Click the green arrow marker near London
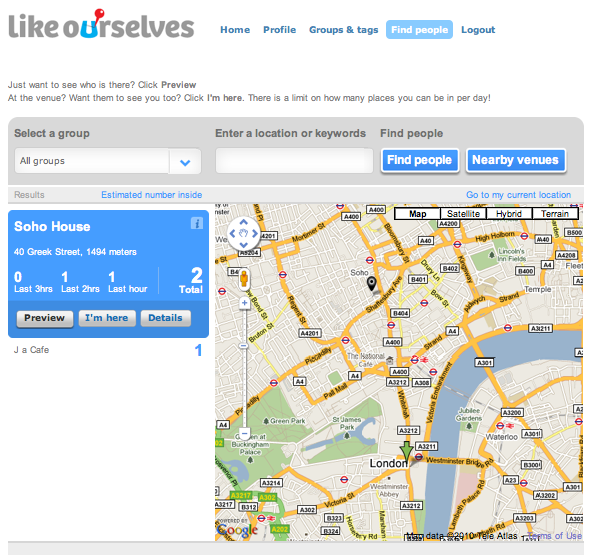 click(406, 451)
